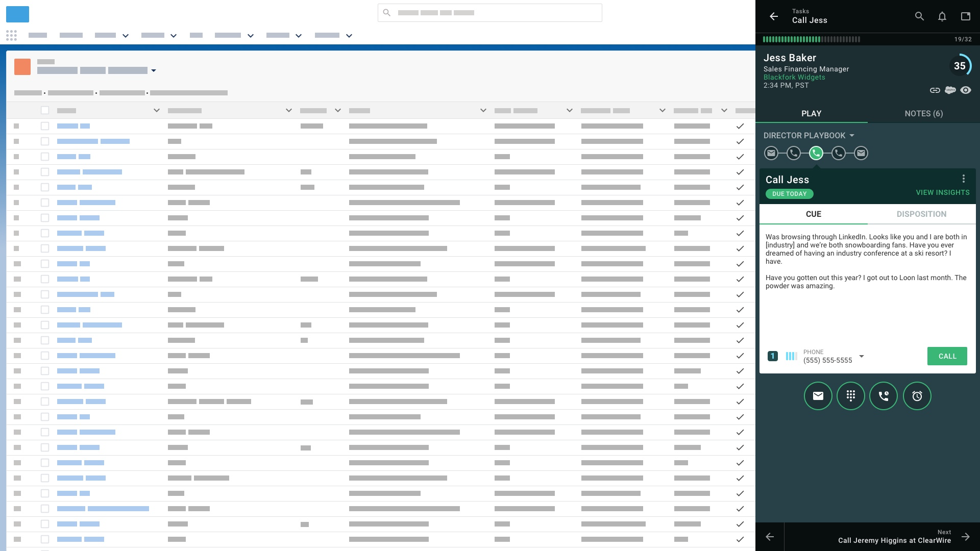Open the notifications bell

tap(942, 16)
